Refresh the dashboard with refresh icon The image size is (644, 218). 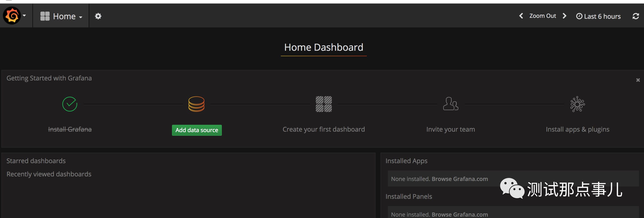point(636,16)
